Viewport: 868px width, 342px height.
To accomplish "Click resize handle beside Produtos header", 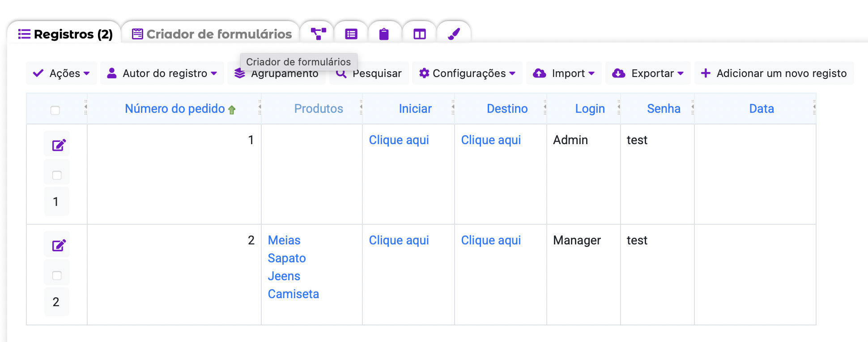I will click(x=361, y=107).
